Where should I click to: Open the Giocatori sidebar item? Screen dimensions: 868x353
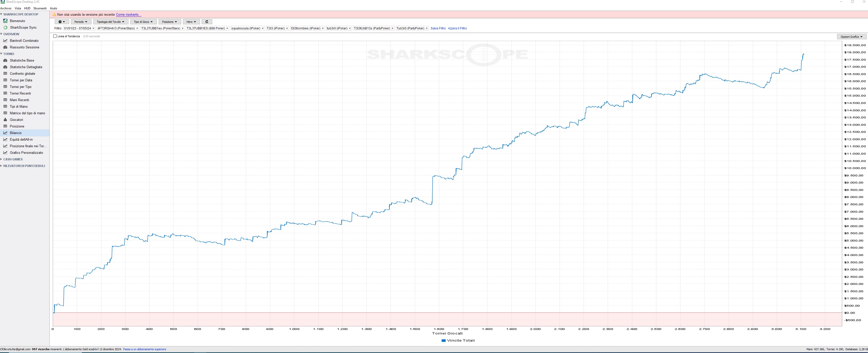[x=16, y=120]
